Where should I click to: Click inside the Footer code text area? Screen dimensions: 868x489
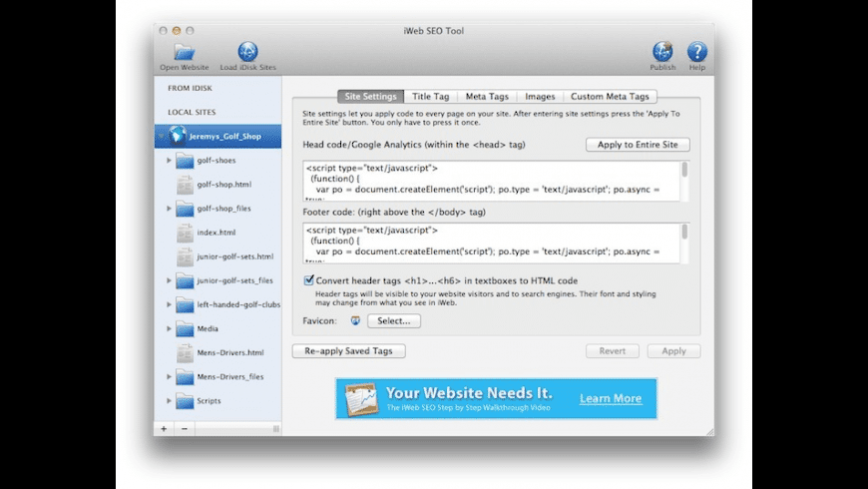click(x=492, y=244)
